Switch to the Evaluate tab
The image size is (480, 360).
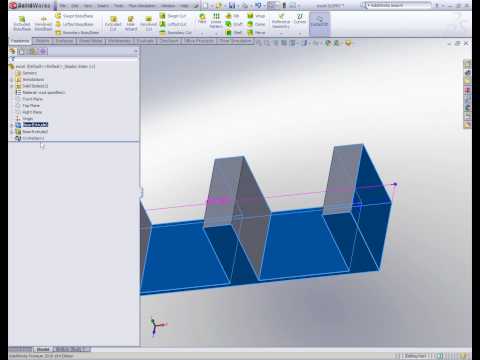point(145,41)
